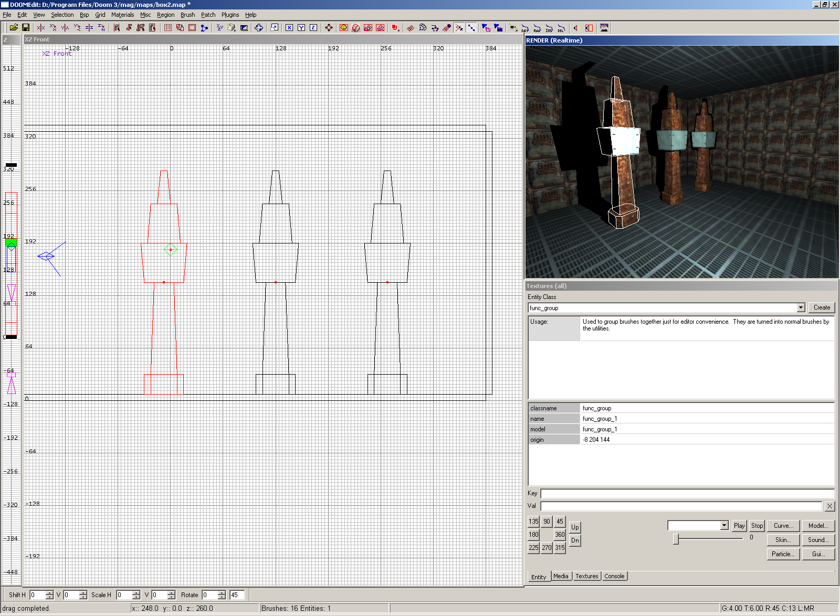Open the dropdown beside the Play button
Image resolution: width=840 pixels, height=616 pixels.
724,526
